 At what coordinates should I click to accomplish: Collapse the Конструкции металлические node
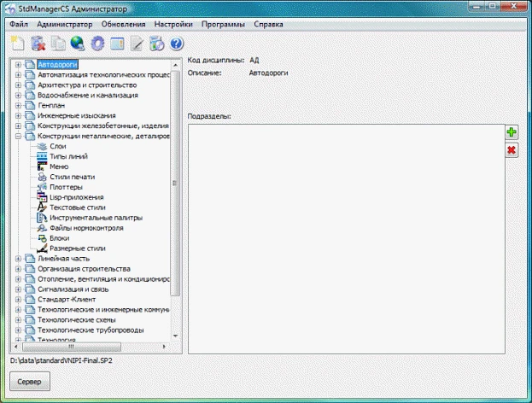(18, 137)
